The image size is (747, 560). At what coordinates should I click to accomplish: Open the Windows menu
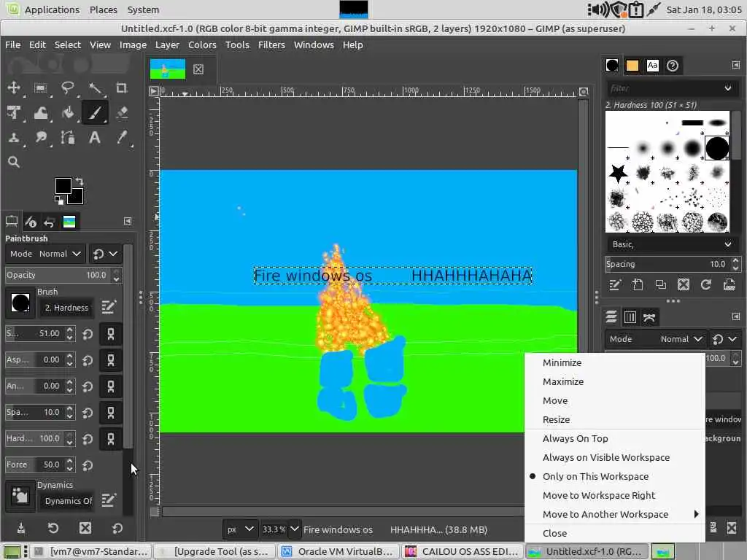click(314, 44)
